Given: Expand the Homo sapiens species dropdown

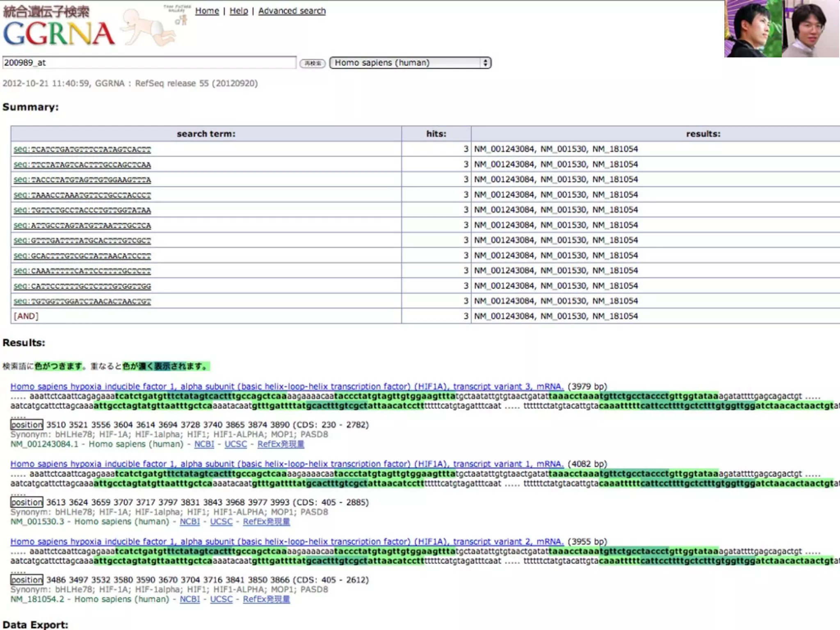Looking at the screenshot, I should pyautogui.click(x=410, y=63).
